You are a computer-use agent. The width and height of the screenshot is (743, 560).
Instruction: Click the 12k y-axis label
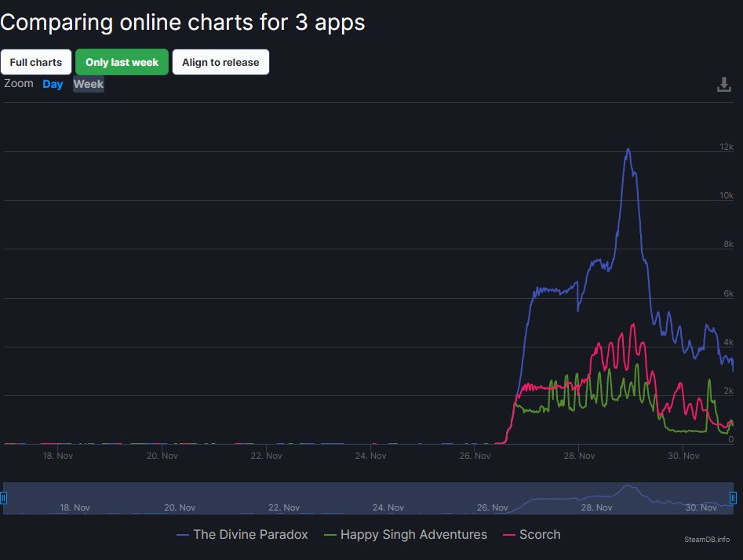726,147
